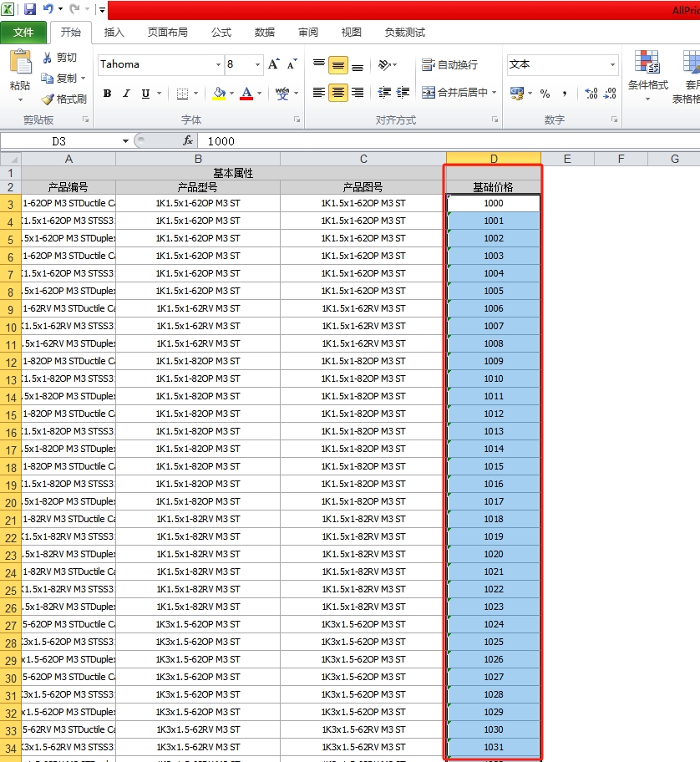
Task: Click the Copy button
Action: (58, 79)
